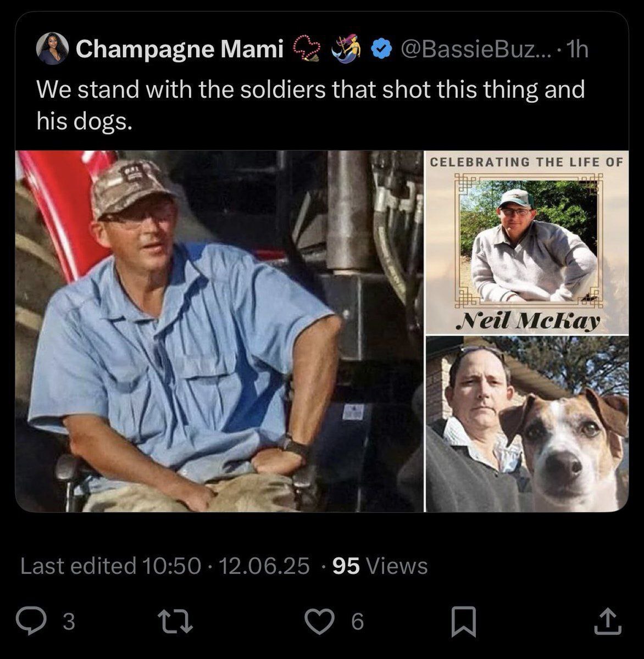
Task: Bookmark this post
Action: coord(463,621)
